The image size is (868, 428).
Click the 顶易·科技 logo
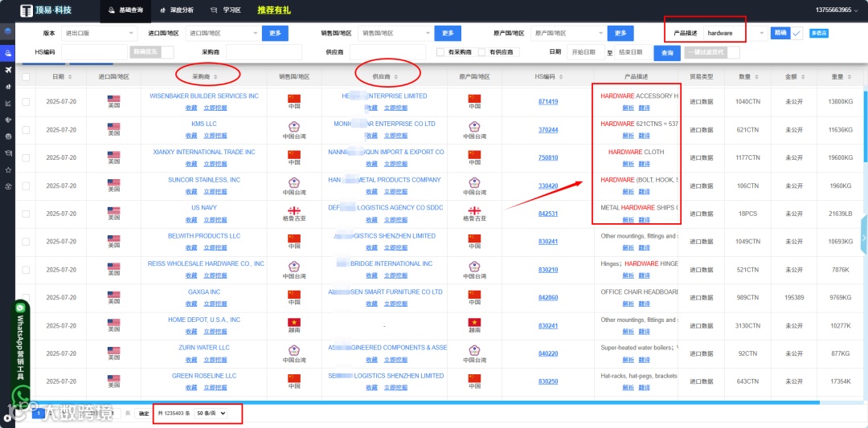coord(45,10)
